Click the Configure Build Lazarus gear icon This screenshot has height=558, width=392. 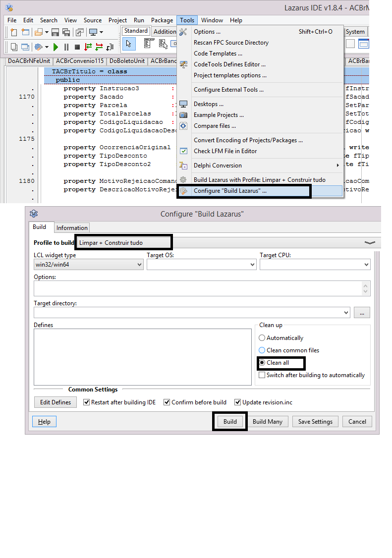click(x=183, y=191)
